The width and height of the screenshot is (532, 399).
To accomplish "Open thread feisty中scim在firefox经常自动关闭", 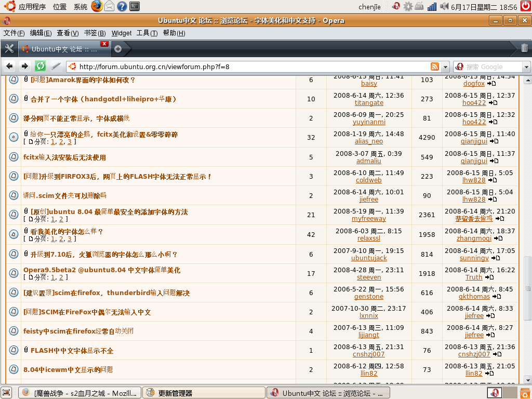I will click(78, 331).
